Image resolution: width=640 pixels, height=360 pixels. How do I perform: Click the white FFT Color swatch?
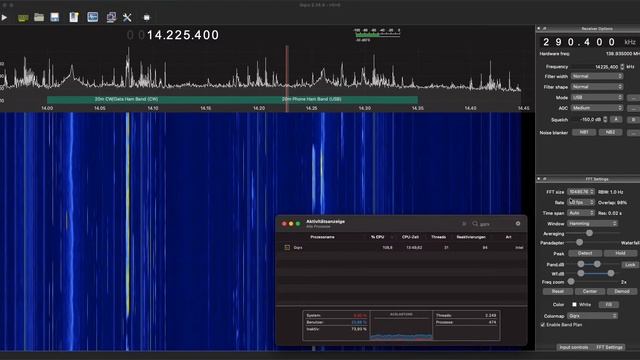coord(574,304)
